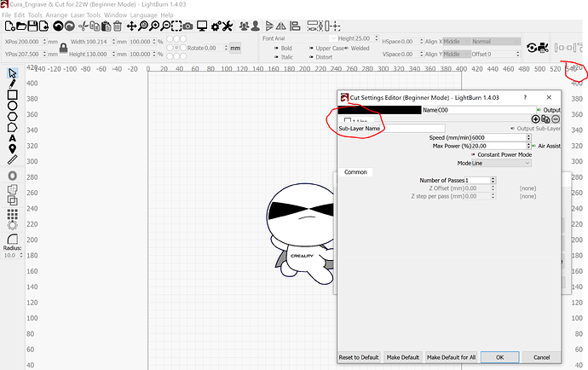Screen dimensions: 588x370
Task: Copy the selection
Action: pos(95,26)
